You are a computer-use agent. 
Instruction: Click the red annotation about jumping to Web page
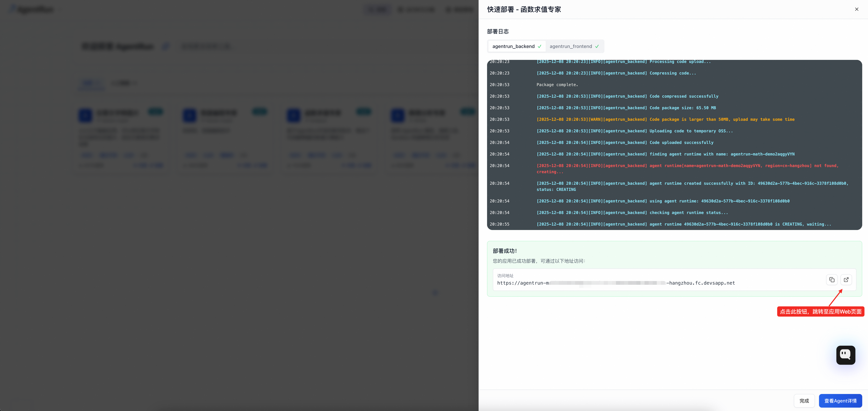click(821, 311)
